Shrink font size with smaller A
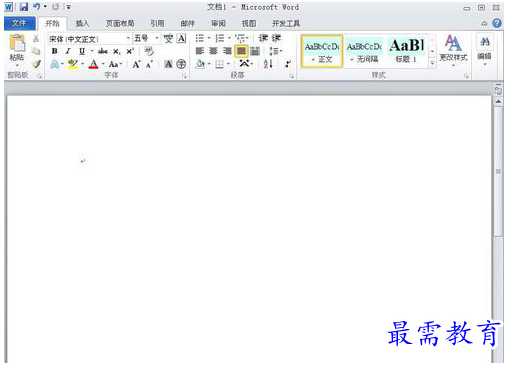The width and height of the screenshot is (509, 365). pos(149,64)
